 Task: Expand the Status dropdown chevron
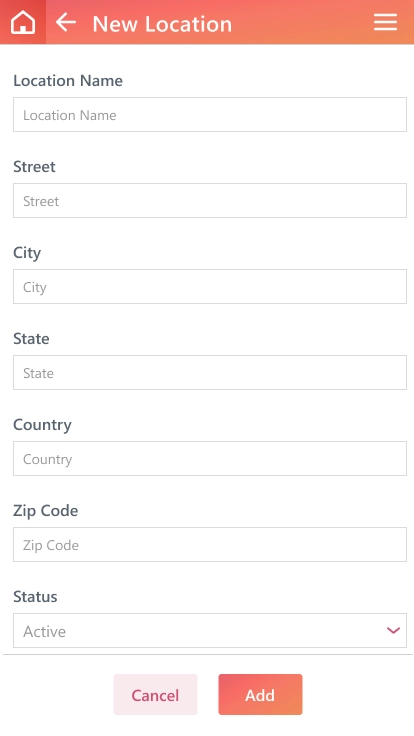click(393, 630)
